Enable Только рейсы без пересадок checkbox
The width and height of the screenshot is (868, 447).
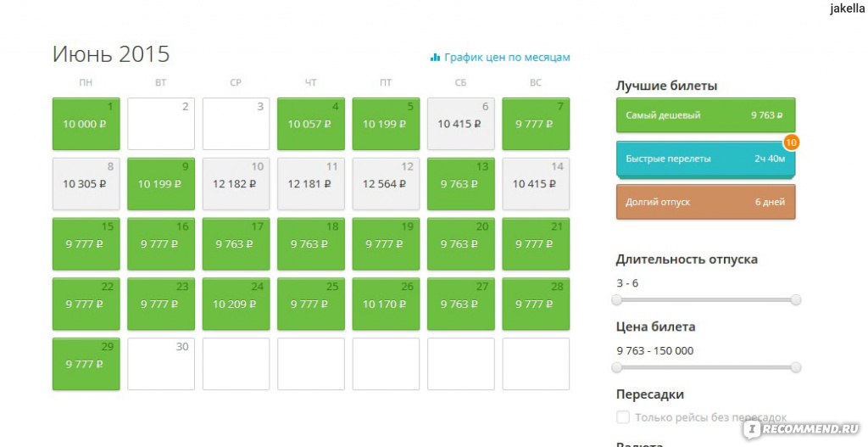click(623, 417)
